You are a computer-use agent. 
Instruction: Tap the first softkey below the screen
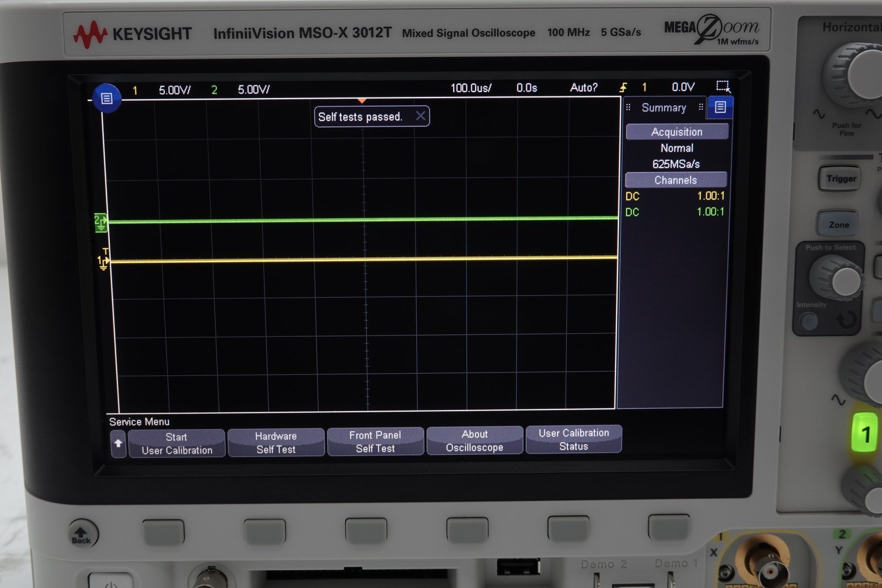coord(163,532)
